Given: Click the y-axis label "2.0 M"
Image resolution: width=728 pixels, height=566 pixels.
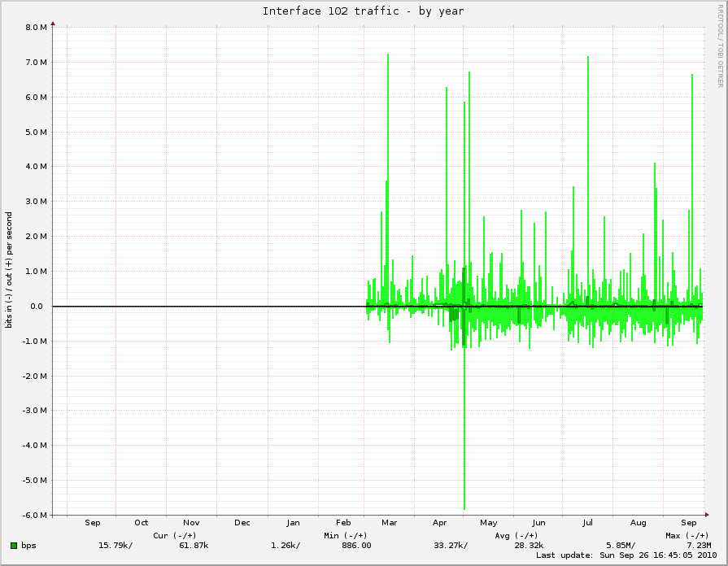Looking at the screenshot, I should click(x=37, y=237).
